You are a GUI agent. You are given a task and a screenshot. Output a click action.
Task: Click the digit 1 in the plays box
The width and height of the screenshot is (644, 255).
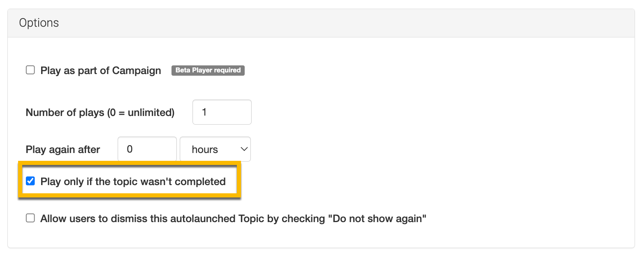point(204,112)
